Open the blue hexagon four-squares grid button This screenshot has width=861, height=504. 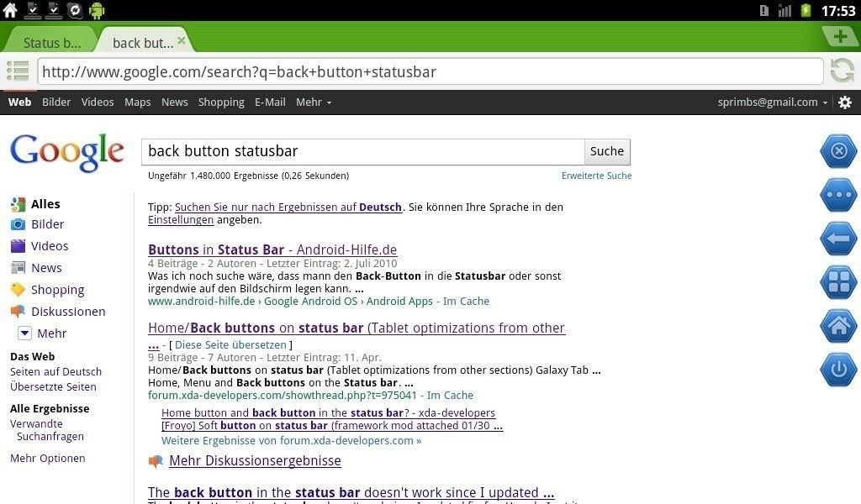tap(838, 282)
